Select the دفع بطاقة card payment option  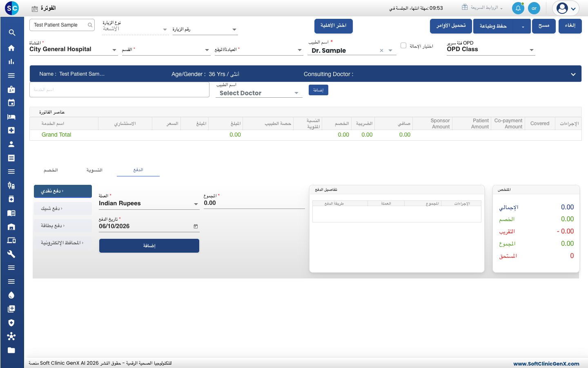(x=63, y=226)
